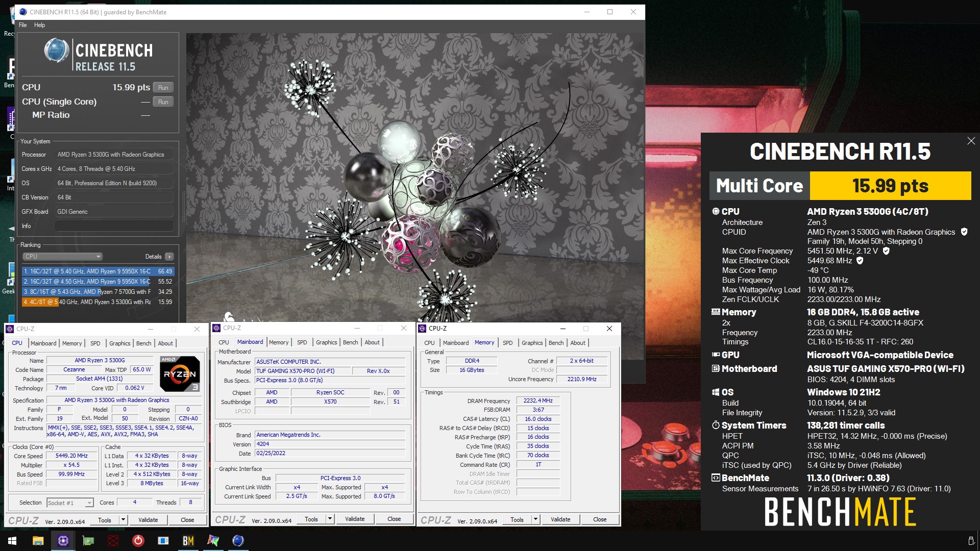
Task: Open BenchMate (BM) from the taskbar
Action: (188, 541)
